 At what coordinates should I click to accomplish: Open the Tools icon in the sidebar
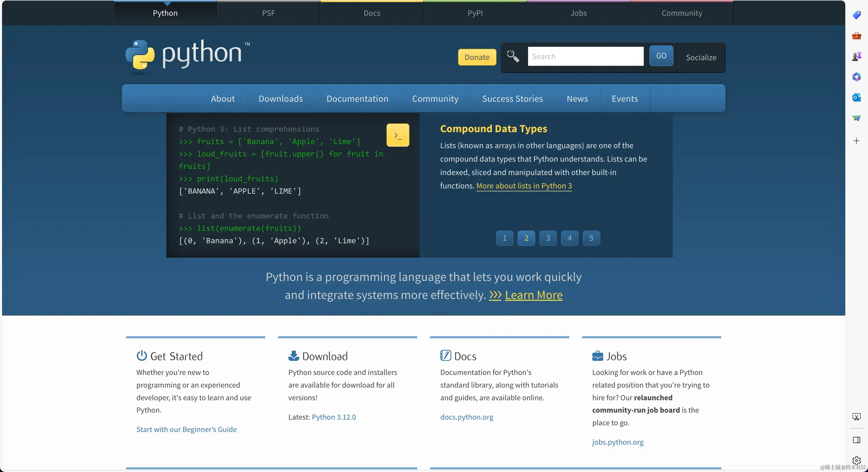point(856,36)
